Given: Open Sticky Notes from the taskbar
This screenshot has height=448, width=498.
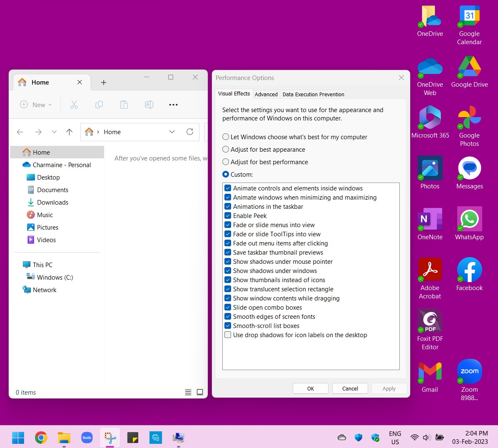Looking at the screenshot, I should tap(133, 438).
